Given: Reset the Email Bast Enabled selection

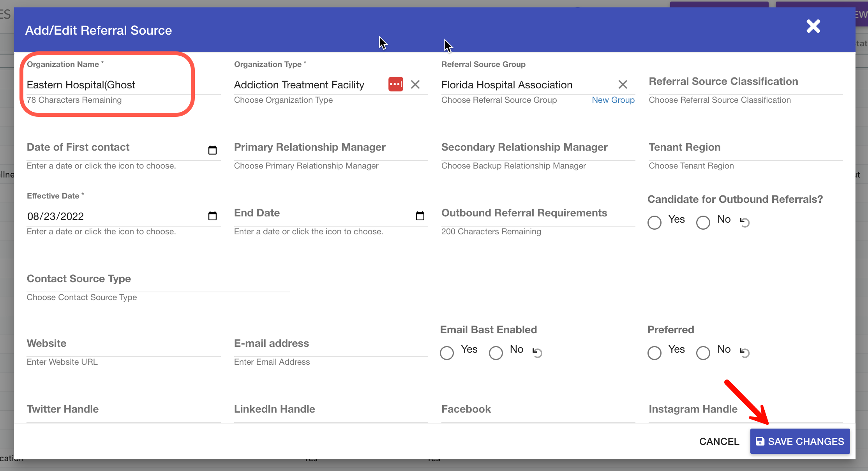Looking at the screenshot, I should [537, 353].
